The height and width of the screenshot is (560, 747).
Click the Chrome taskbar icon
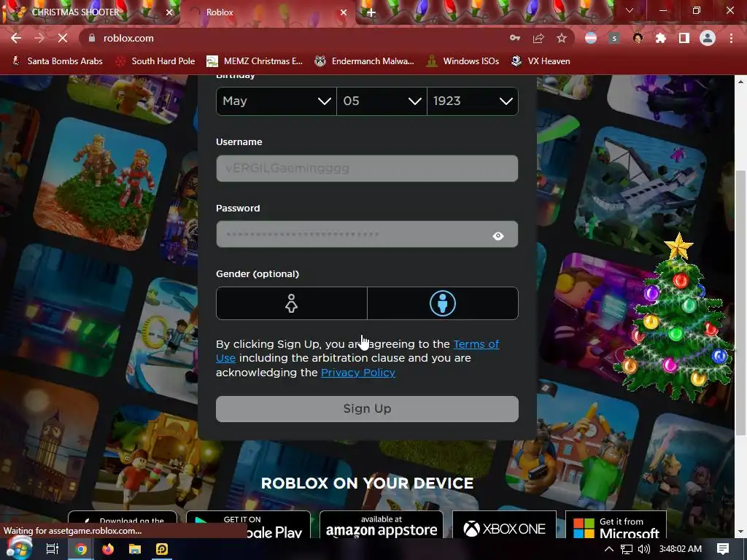[81, 549]
